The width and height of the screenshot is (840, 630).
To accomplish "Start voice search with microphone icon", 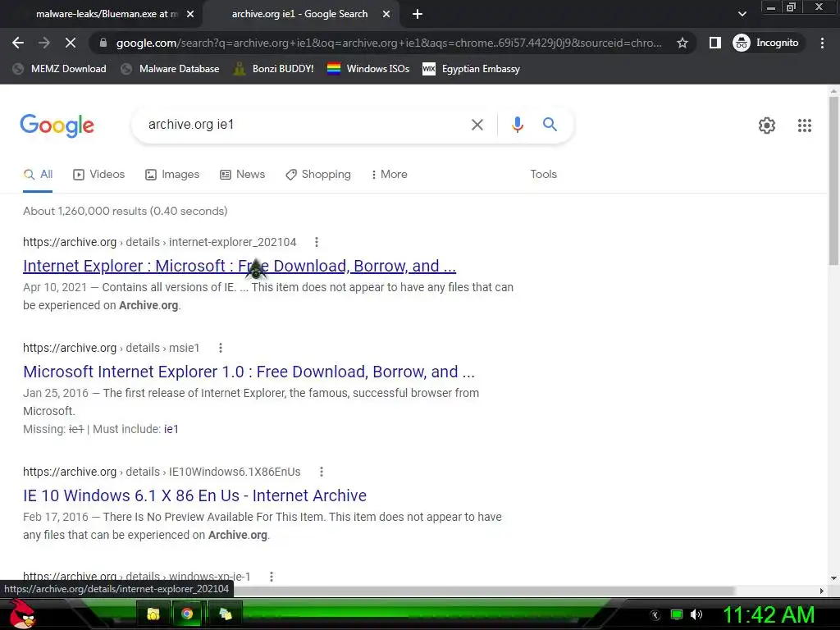I will [x=517, y=125].
